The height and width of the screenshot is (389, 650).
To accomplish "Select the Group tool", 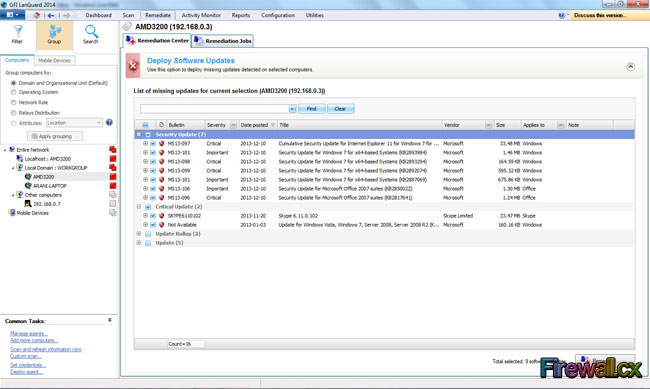I will 54,35.
